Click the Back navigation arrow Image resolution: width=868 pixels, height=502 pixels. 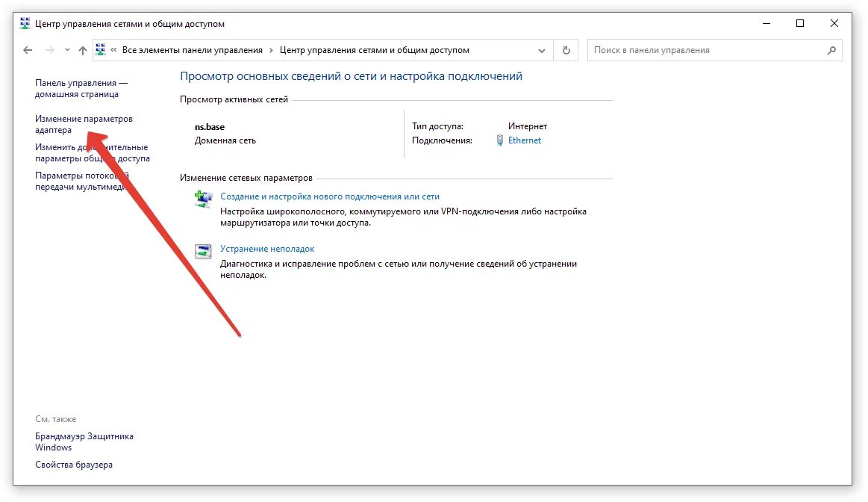pyautogui.click(x=28, y=51)
